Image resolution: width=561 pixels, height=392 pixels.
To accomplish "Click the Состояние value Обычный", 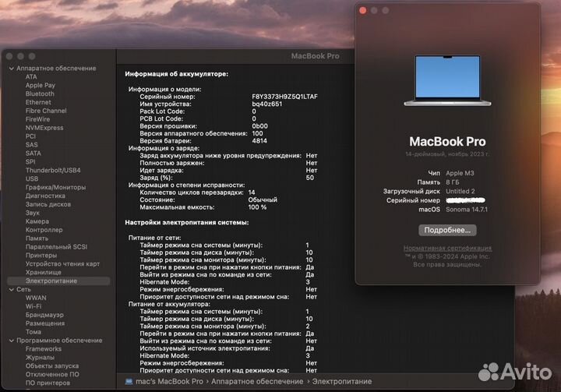I will [x=263, y=200].
